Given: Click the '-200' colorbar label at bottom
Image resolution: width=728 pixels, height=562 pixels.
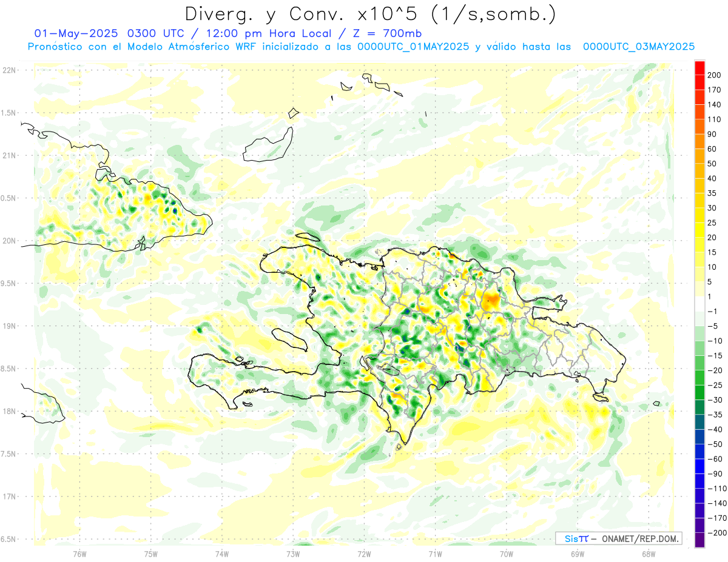Looking at the screenshot, I should [x=718, y=532].
